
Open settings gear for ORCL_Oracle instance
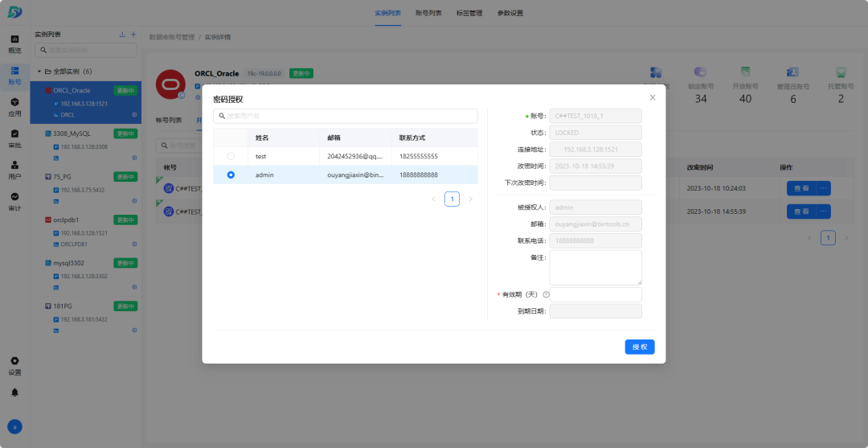[x=134, y=115]
